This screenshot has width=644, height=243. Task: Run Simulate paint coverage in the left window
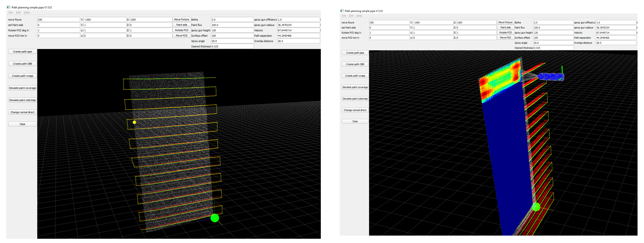click(x=23, y=88)
